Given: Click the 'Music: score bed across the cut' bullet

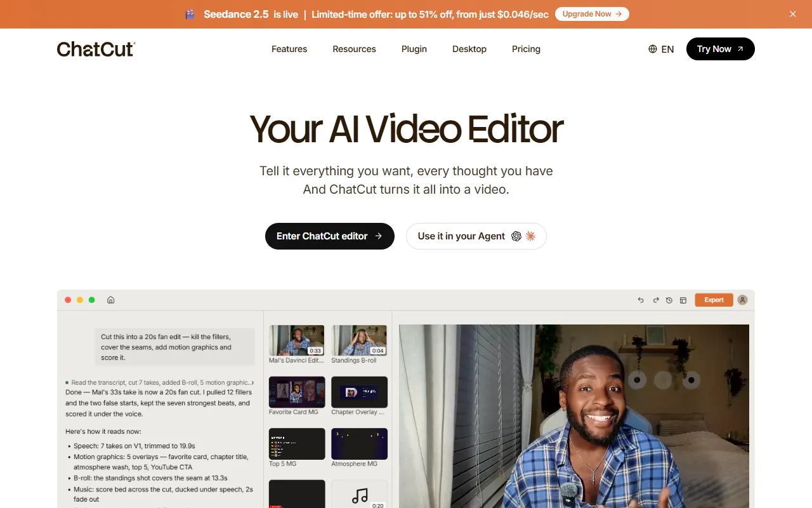Looking at the screenshot, I should 163,493.
